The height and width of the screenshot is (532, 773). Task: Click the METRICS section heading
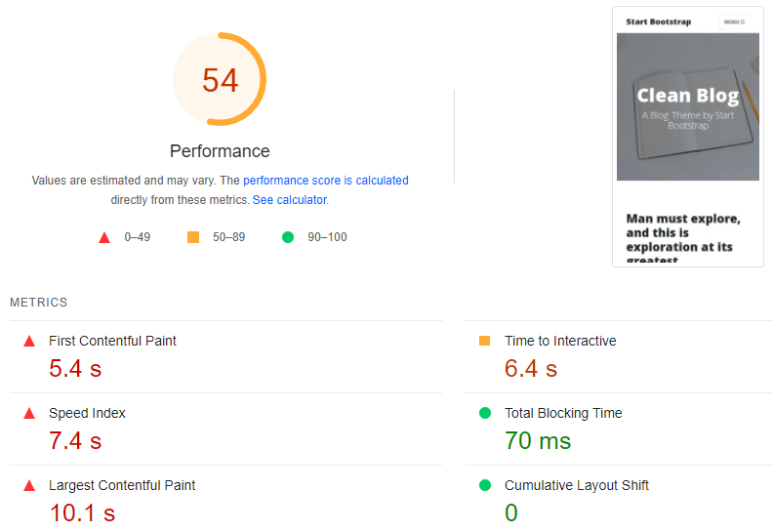[x=38, y=303]
